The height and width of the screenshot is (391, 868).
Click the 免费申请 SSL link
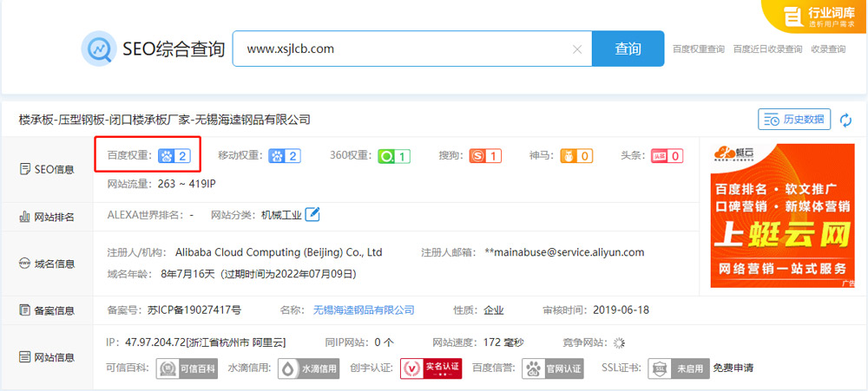(733, 368)
